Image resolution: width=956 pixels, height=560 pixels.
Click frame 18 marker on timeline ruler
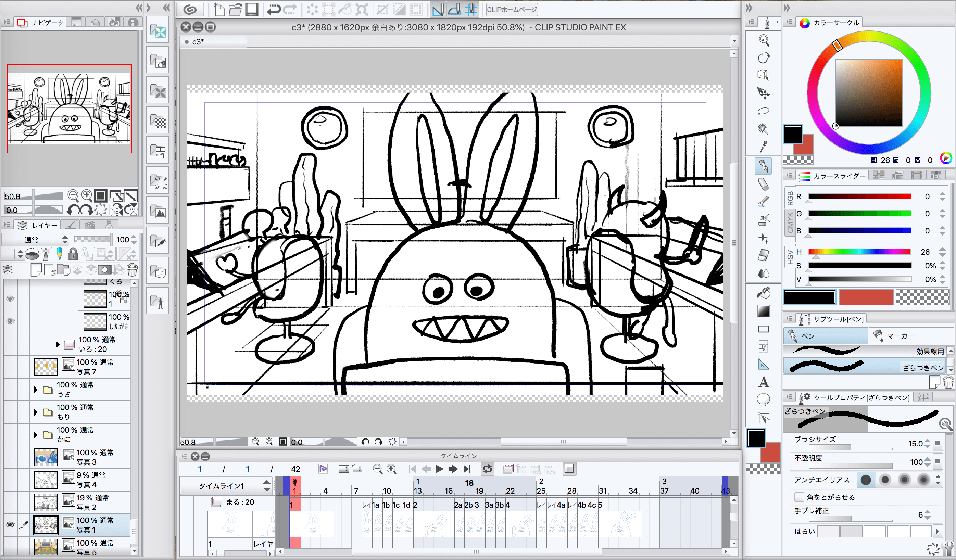click(469, 483)
